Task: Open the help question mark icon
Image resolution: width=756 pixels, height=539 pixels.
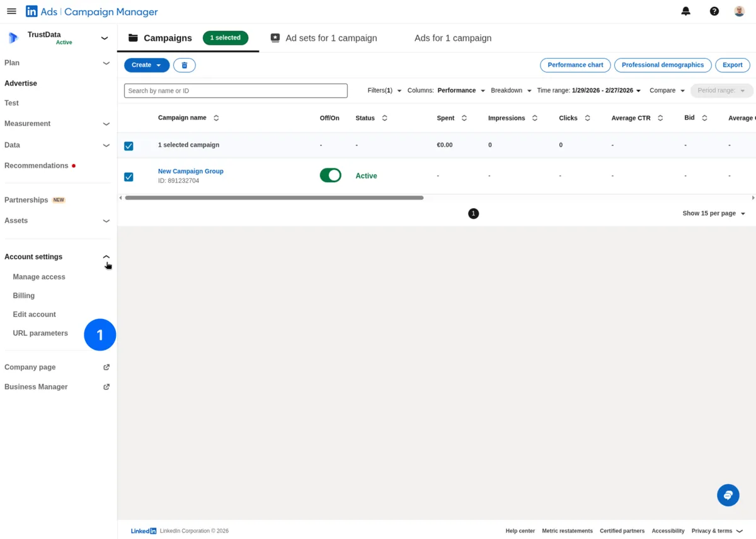Action: [714, 11]
